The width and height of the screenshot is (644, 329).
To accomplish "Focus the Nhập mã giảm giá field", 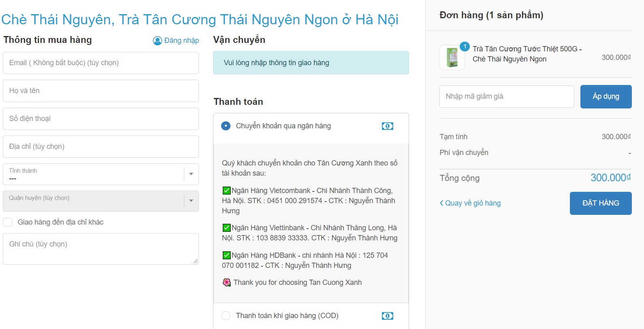I will (x=506, y=96).
